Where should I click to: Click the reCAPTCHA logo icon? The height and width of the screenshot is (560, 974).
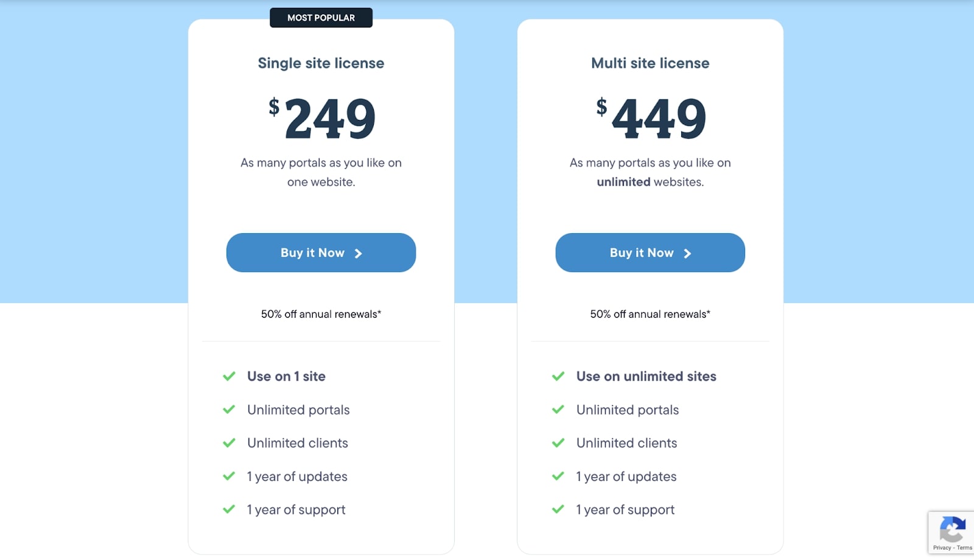[952, 528]
